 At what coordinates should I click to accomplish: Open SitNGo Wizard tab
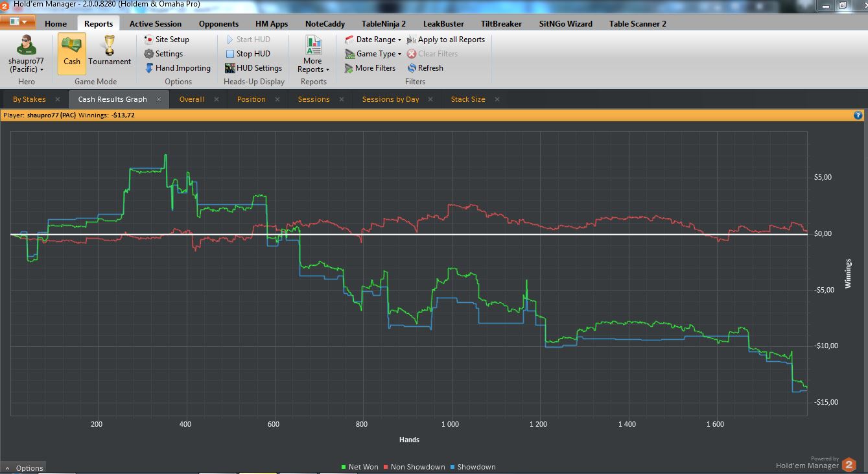click(x=565, y=24)
